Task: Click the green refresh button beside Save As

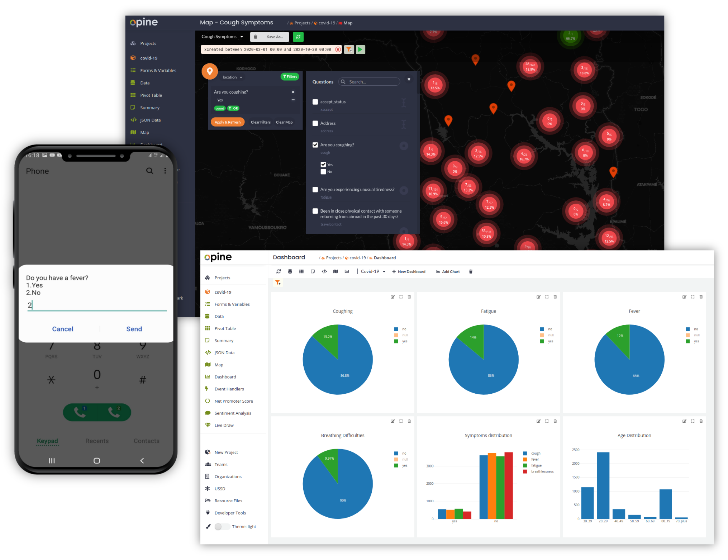Action: pyautogui.click(x=298, y=37)
